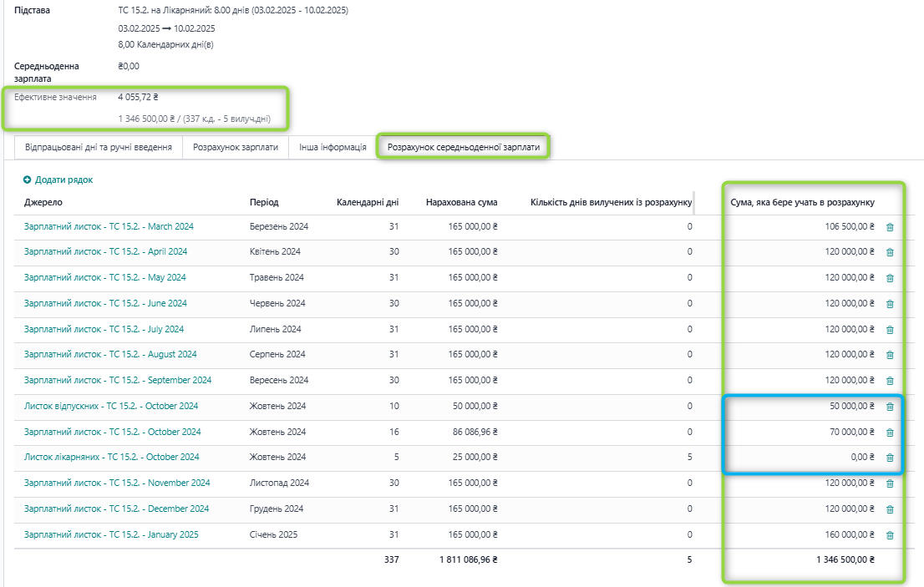Viewport: 924px width, 587px height.
Task: Open Відпрацьовані дні та ручні введення tab
Action: (x=99, y=147)
